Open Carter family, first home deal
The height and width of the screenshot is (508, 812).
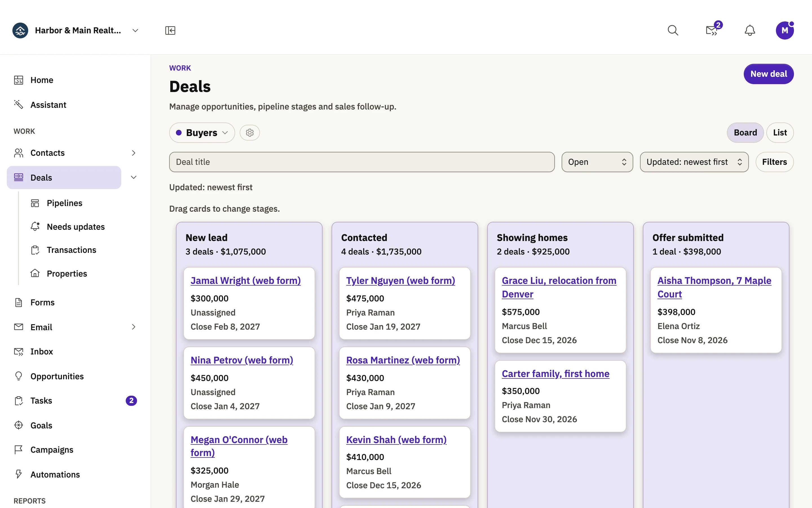(x=555, y=374)
